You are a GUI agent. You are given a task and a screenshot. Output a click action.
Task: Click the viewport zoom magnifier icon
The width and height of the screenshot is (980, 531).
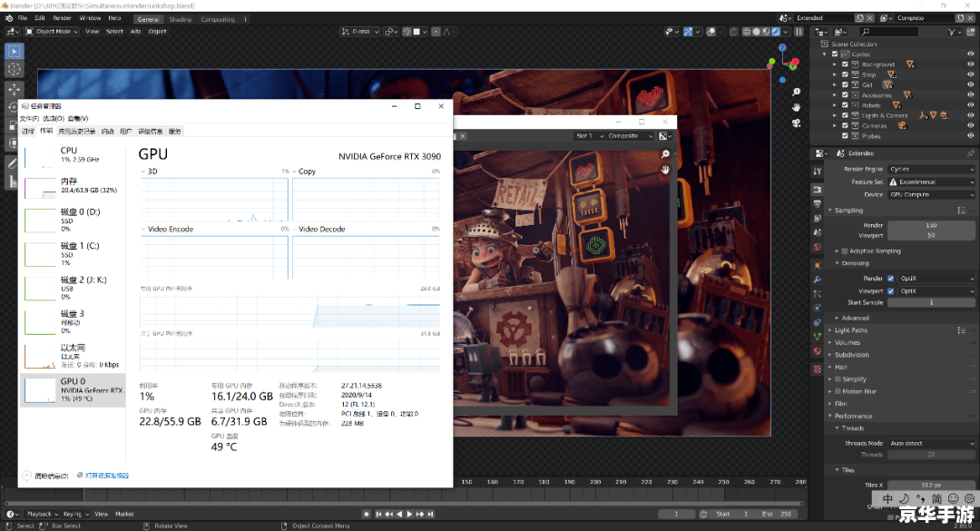point(797,92)
